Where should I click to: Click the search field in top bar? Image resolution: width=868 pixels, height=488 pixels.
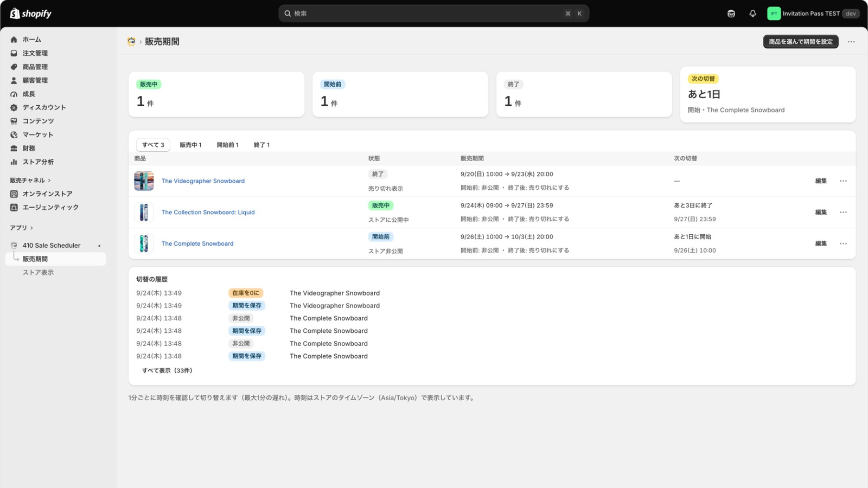(434, 14)
